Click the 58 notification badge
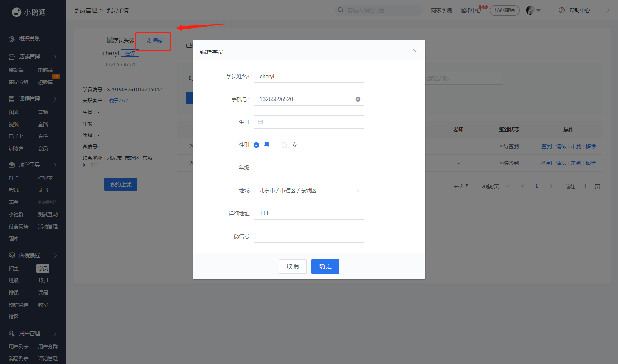 pyautogui.click(x=484, y=7)
